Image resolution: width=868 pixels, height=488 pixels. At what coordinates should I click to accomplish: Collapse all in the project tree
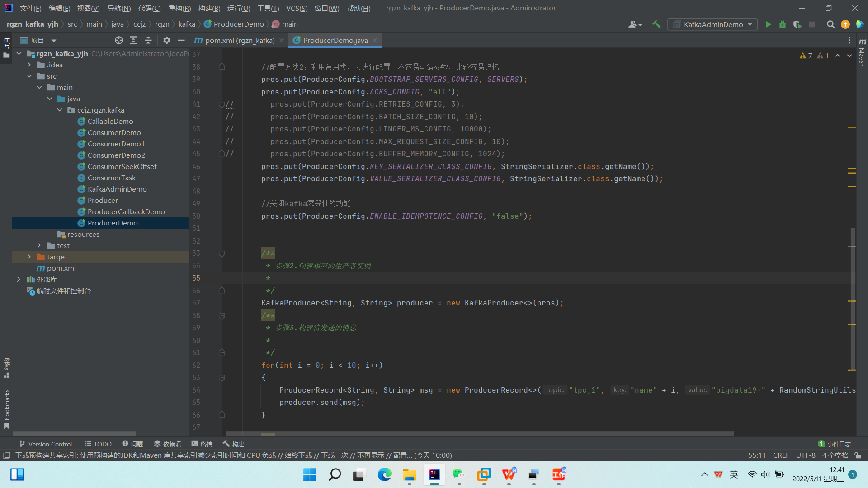(x=148, y=40)
